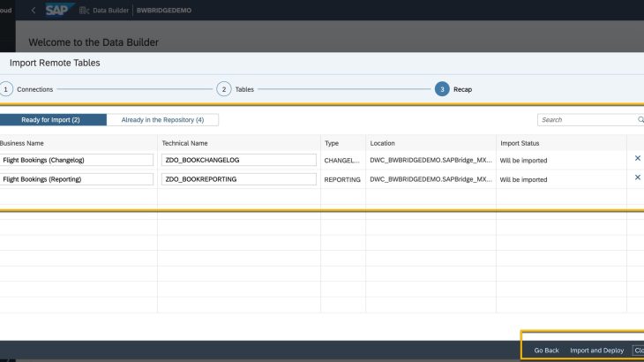Click the Location column header
The image size is (644, 362).
point(382,143)
